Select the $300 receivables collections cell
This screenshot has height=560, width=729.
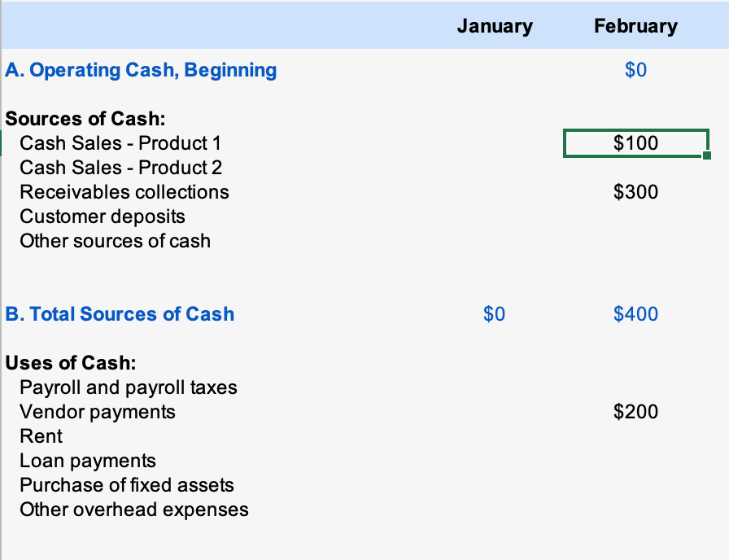tap(635, 192)
